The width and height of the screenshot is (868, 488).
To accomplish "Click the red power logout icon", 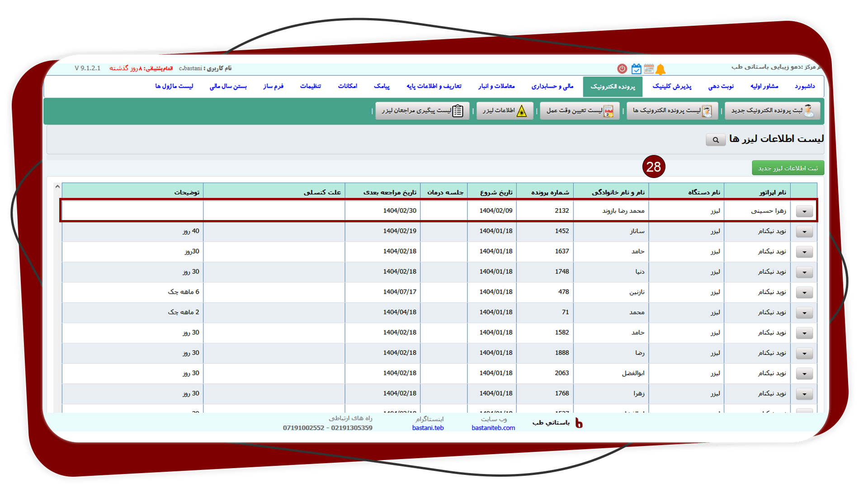I will click(x=622, y=69).
